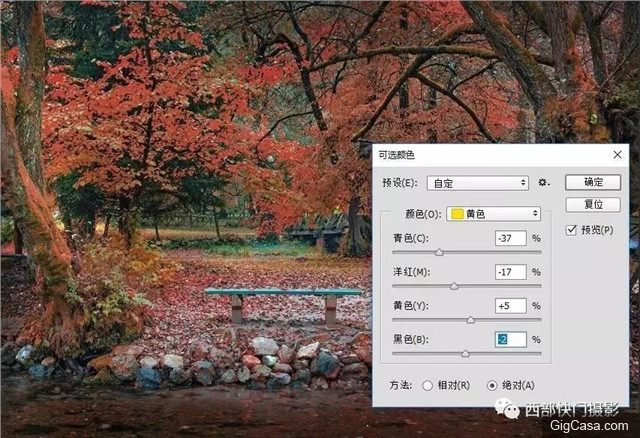
Task: Click the 可选颜色 dialog title text
Action: coord(396,155)
